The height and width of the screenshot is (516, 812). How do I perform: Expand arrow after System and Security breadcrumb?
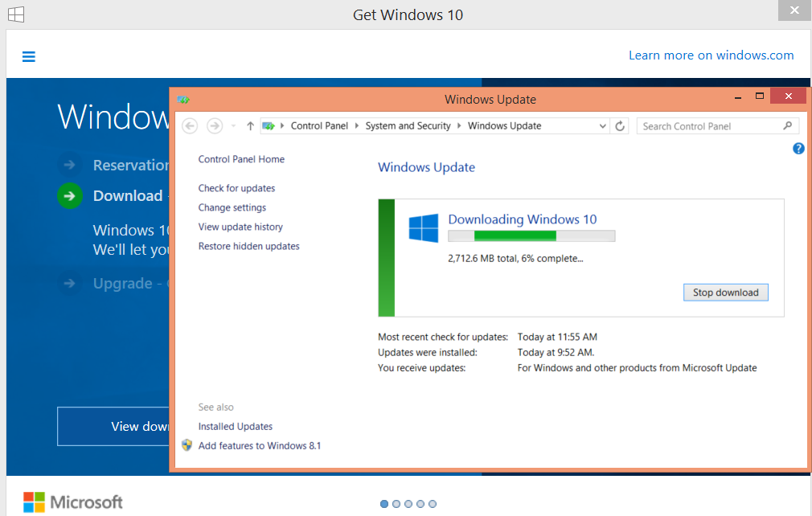pyautogui.click(x=459, y=125)
